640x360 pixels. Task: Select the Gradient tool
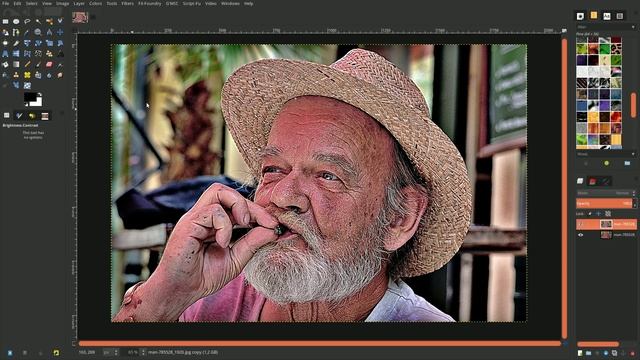[16, 64]
